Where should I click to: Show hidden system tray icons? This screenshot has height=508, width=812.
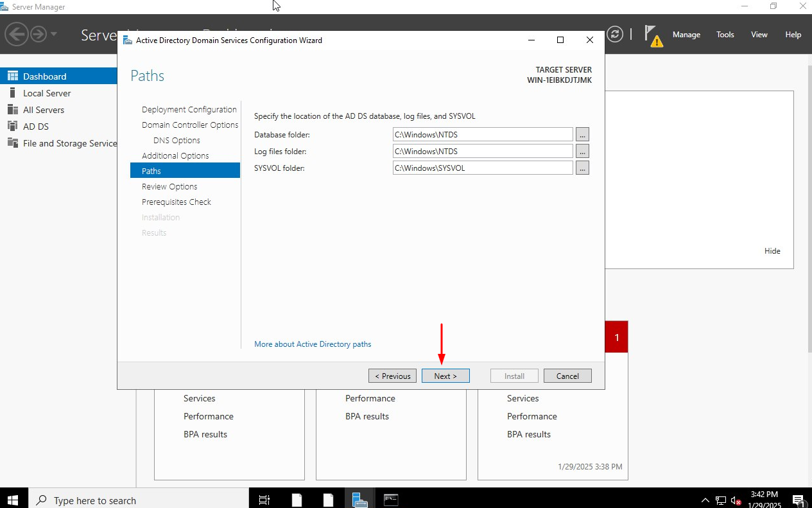(x=705, y=500)
